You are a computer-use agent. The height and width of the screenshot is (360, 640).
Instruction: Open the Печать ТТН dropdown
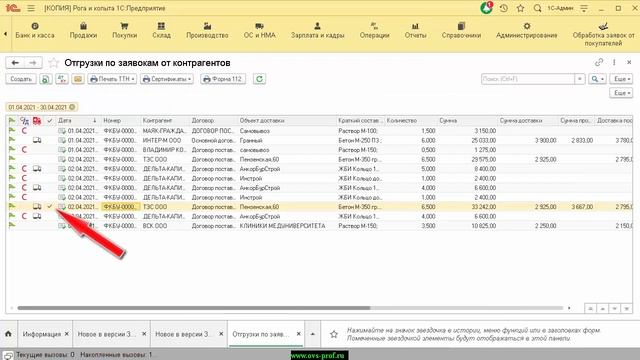pyautogui.click(x=112, y=79)
